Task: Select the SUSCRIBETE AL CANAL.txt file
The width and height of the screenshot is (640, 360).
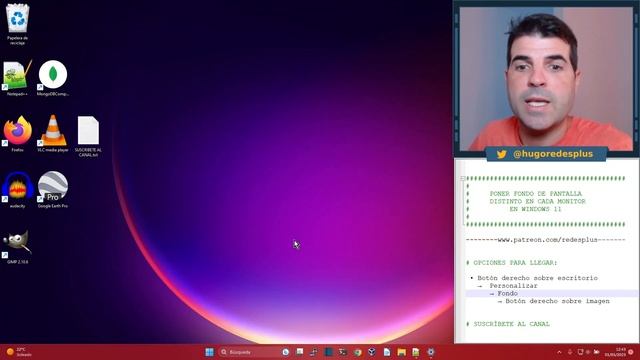Action: (88, 136)
